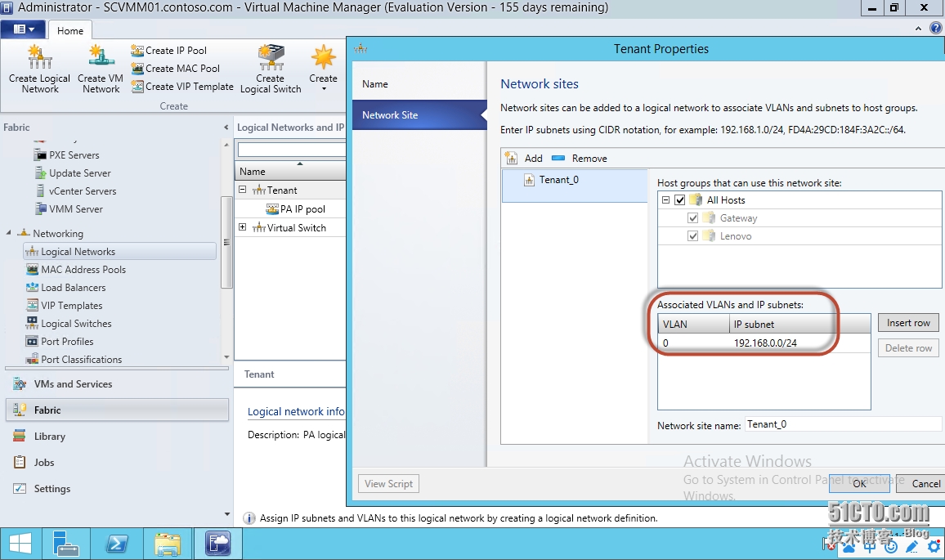The height and width of the screenshot is (560, 945).
Task: Click the VLAN column header
Action: 694,325
